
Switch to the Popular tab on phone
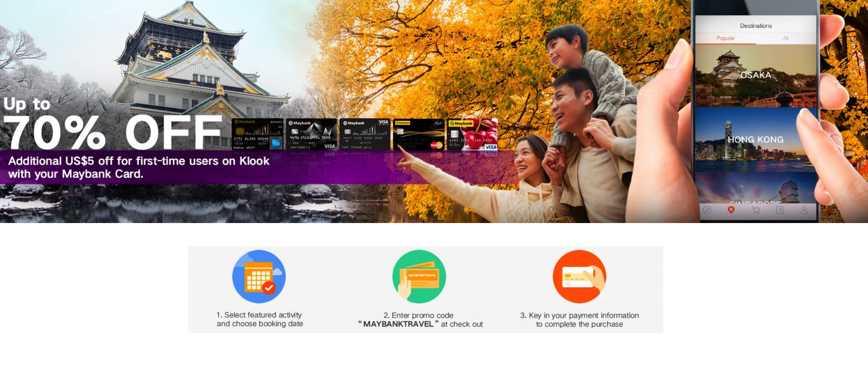coord(726,38)
